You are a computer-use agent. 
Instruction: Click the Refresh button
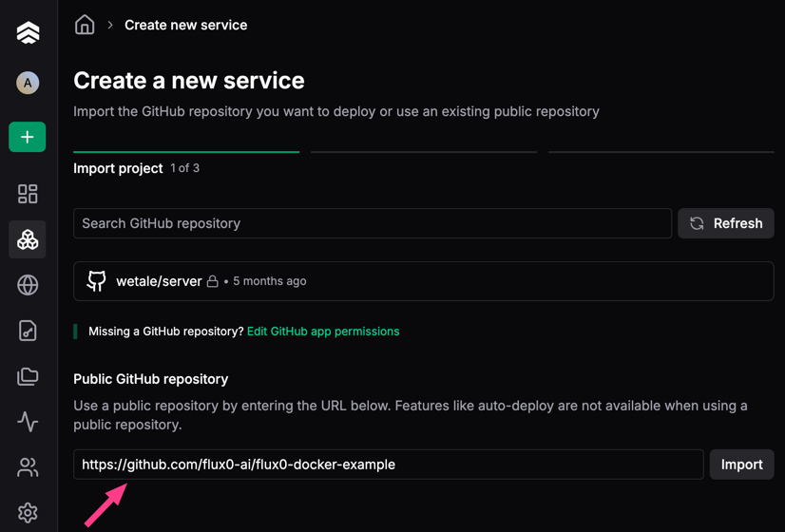[726, 223]
